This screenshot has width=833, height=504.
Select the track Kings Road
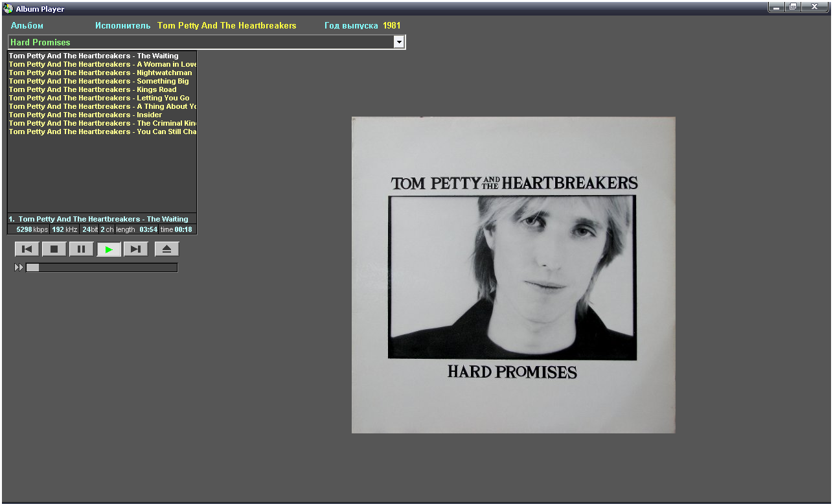click(102, 89)
